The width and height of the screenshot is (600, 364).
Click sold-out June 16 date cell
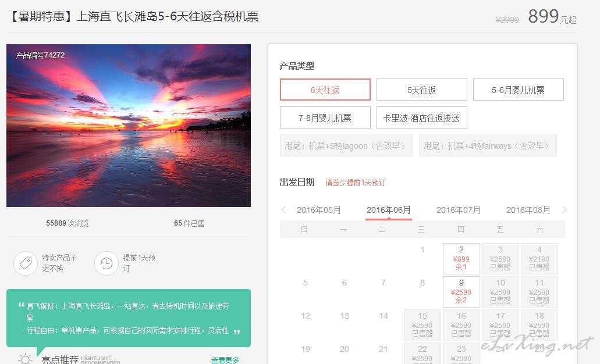click(461, 325)
